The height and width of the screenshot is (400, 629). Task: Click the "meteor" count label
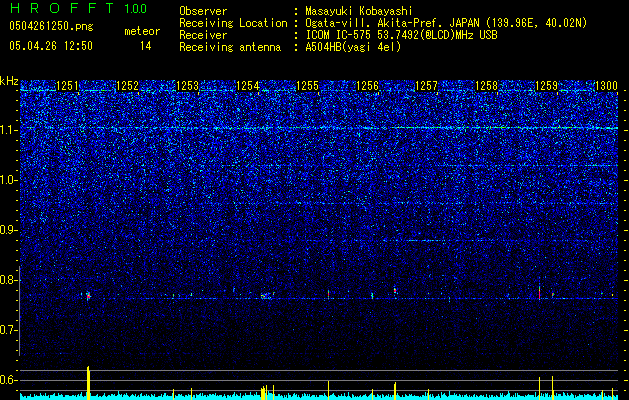coord(142,31)
